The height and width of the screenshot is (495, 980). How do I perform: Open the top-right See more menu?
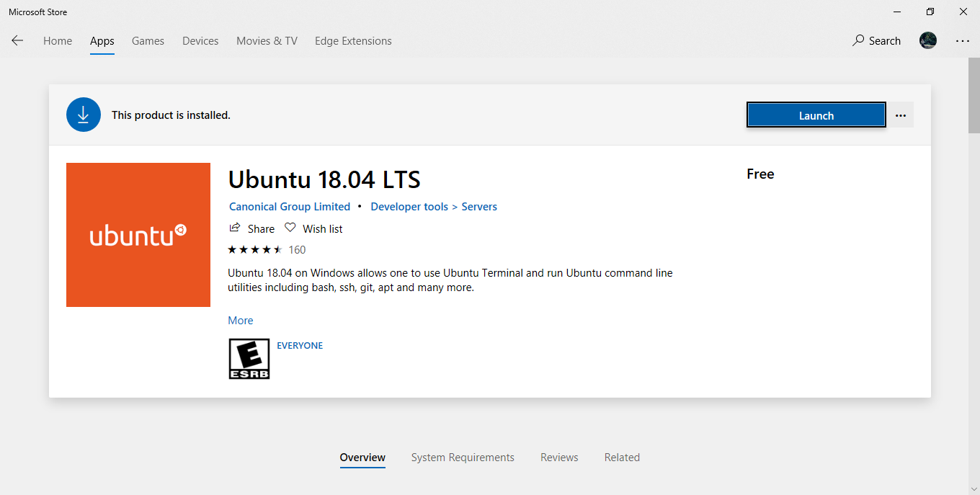(963, 41)
